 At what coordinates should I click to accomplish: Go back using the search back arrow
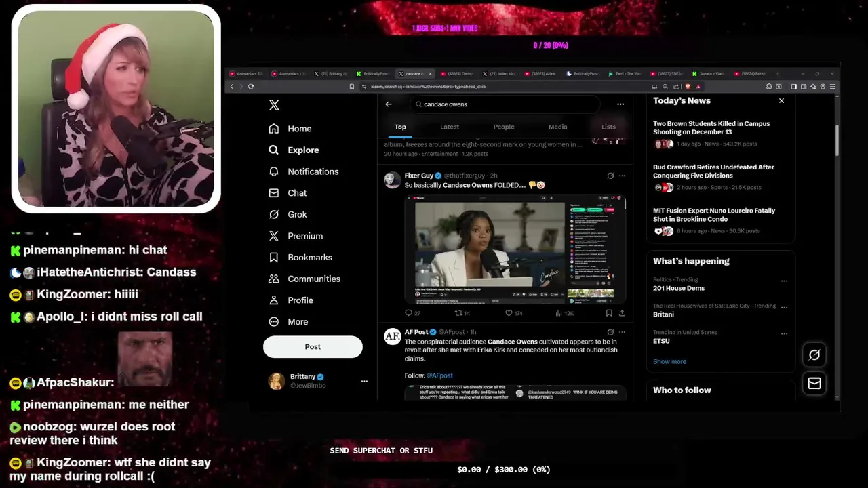(x=389, y=104)
